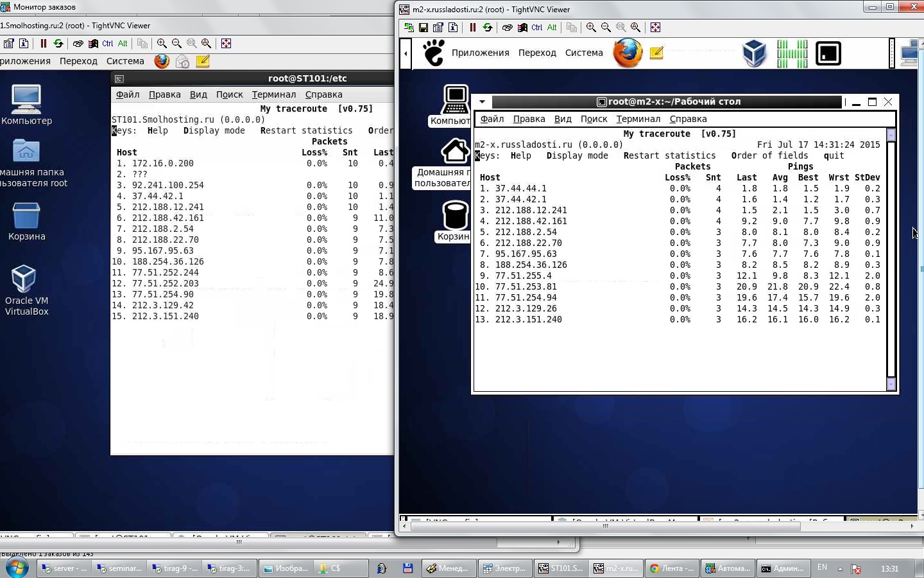Refresh the m2-x VNC screen
Image resolution: width=924 pixels, height=578 pixels.
click(488, 28)
